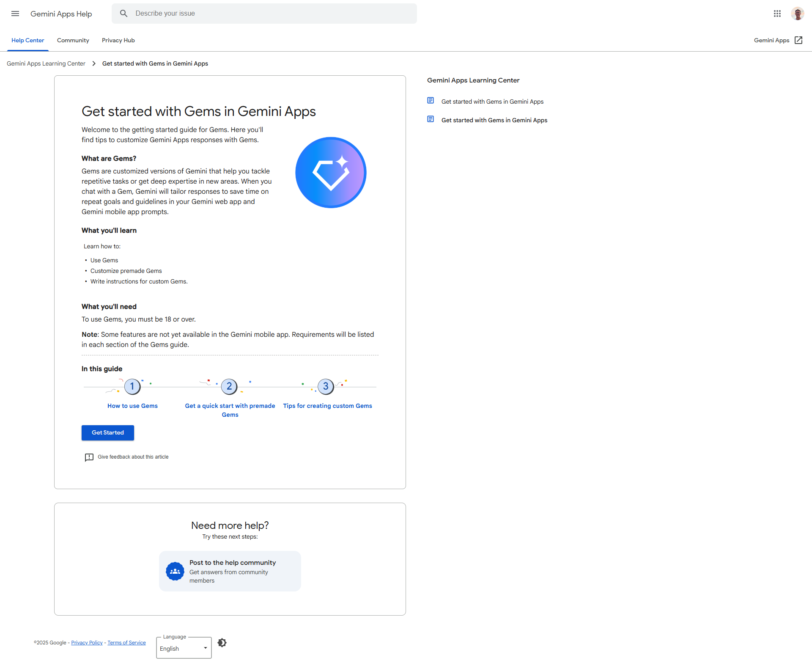The height and width of the screenshot is (663, 812).
Task: Click the step 1 circle icon
Action: pos(132,386)
